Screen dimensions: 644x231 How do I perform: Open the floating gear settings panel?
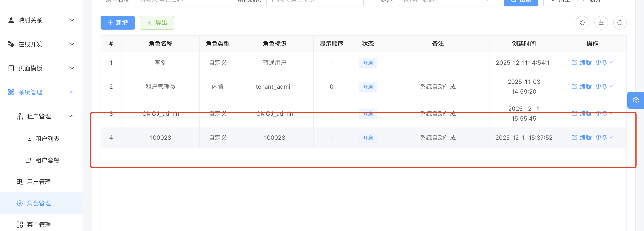[x=635, y=100]
